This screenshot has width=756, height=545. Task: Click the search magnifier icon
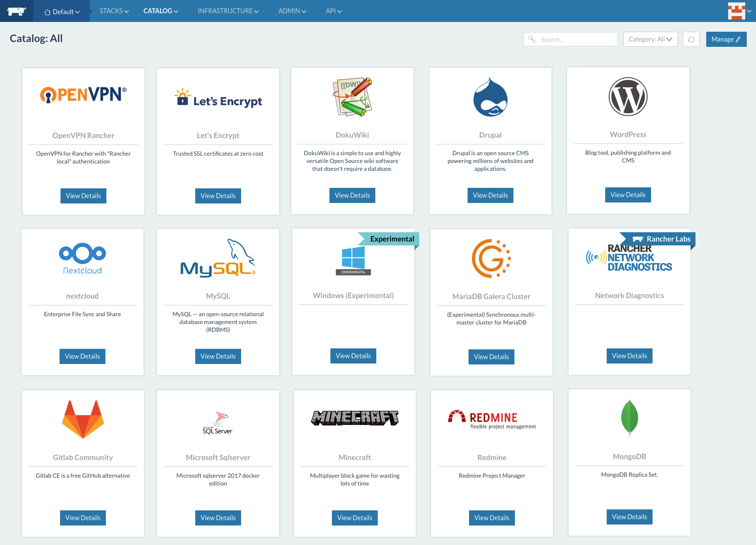(532, 39)
